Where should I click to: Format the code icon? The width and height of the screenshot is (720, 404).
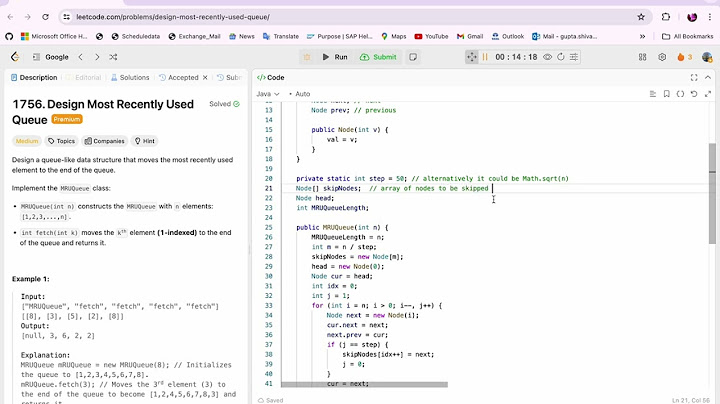click(652, 94)
